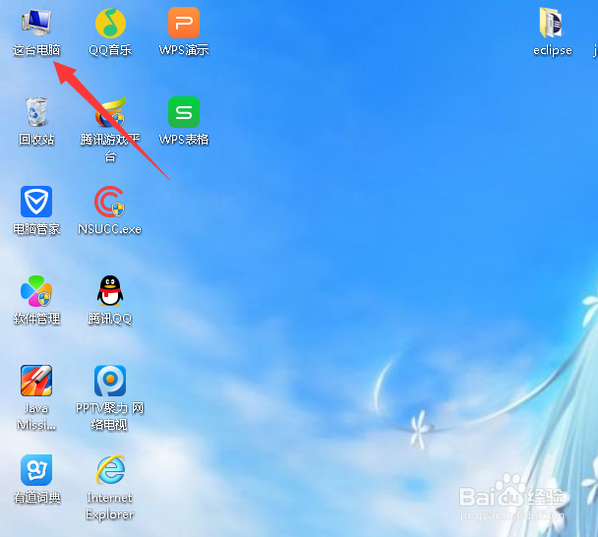Click the eclipse text label
598x537 pixels.
pyautogui.click(x=553, y=50)
